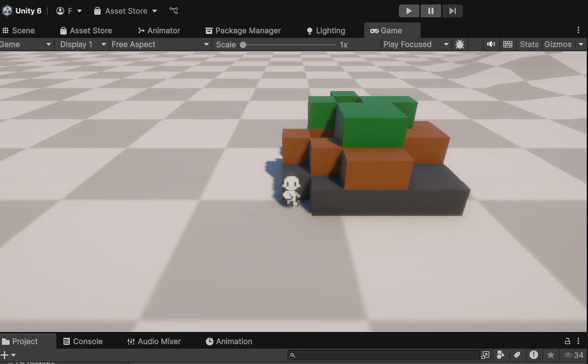Image resolution: width=588 pixels, height=364 pixels.
Task: Expand the Gizmos dropdown arrow
Action: pyautogui.click(x=581, y=44)
